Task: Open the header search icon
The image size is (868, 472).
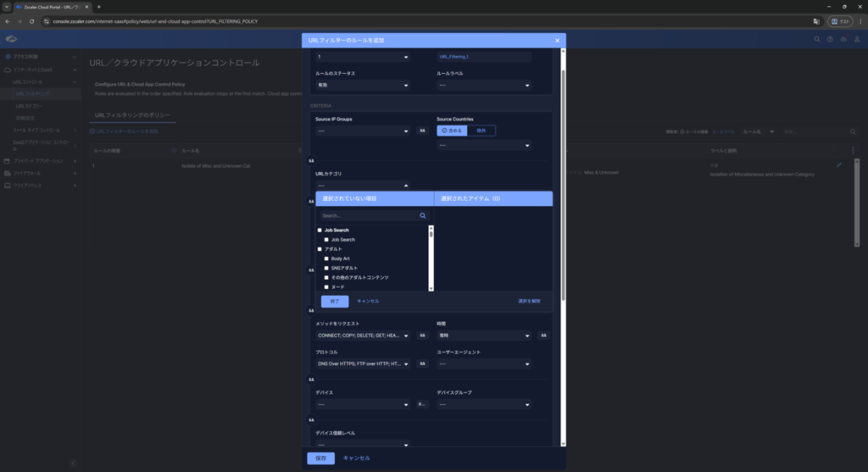Action: click(x=817, y=39)
